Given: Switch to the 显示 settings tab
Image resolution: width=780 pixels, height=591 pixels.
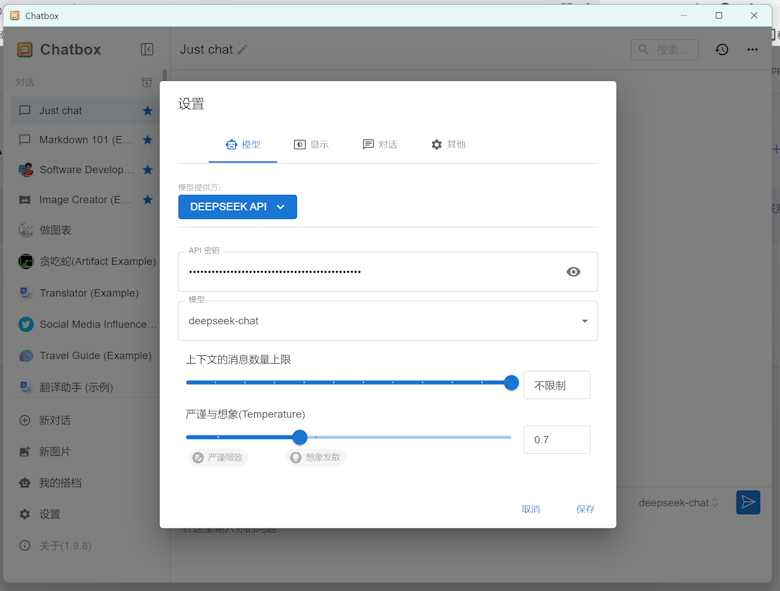Looking at the screenshot, I should pyautogui.click(x=311, y=145).
